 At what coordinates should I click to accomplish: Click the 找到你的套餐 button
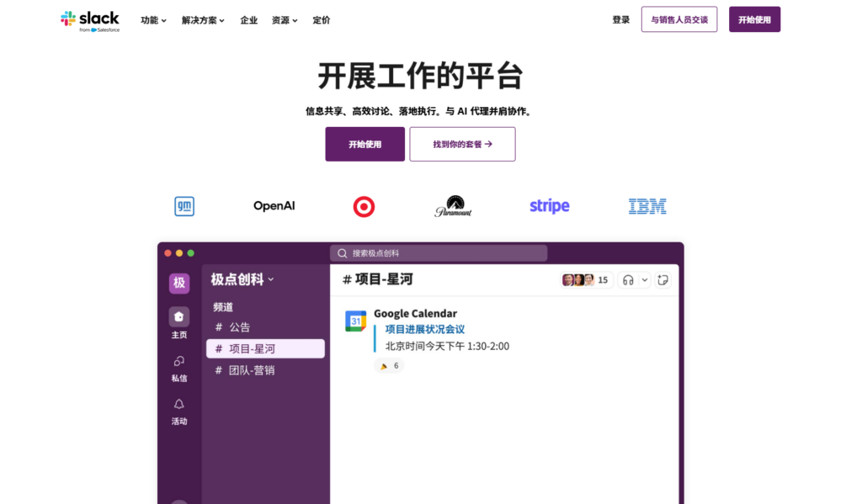click(x=462, y=144)
